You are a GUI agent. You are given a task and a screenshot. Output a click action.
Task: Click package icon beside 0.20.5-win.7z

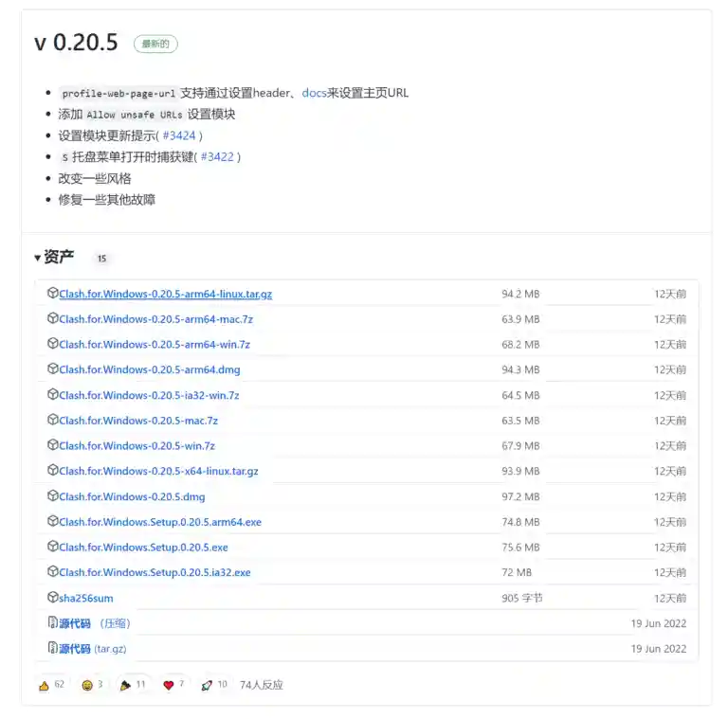pyautogui.click(x=52, y=444)
